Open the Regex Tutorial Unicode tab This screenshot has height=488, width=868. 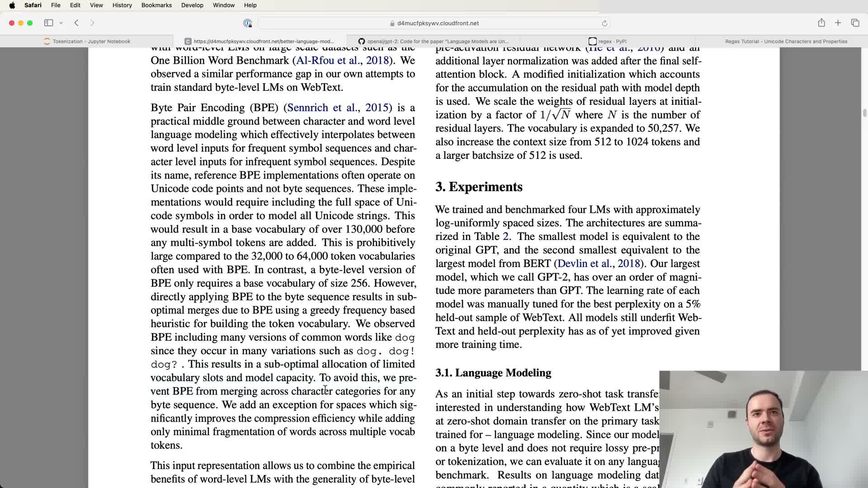pos(786,41)
